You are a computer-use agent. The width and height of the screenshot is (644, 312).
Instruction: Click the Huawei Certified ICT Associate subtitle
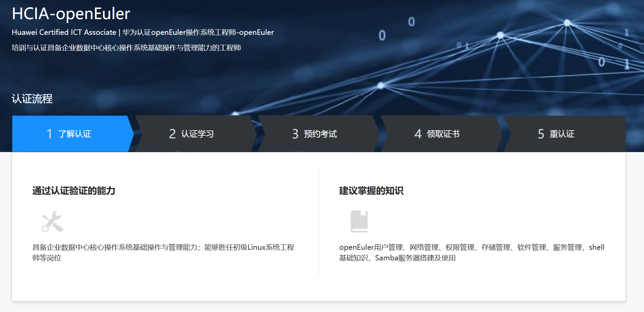coord(143,32)
